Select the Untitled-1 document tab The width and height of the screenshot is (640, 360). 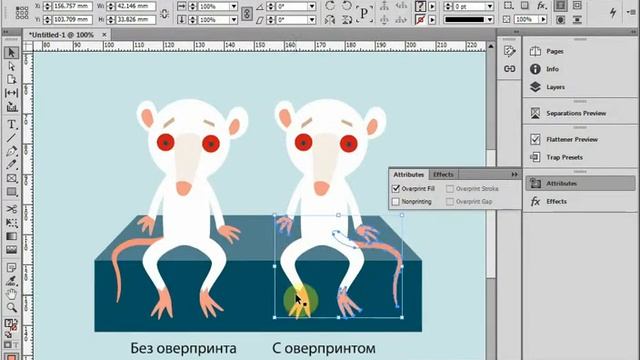61,35
